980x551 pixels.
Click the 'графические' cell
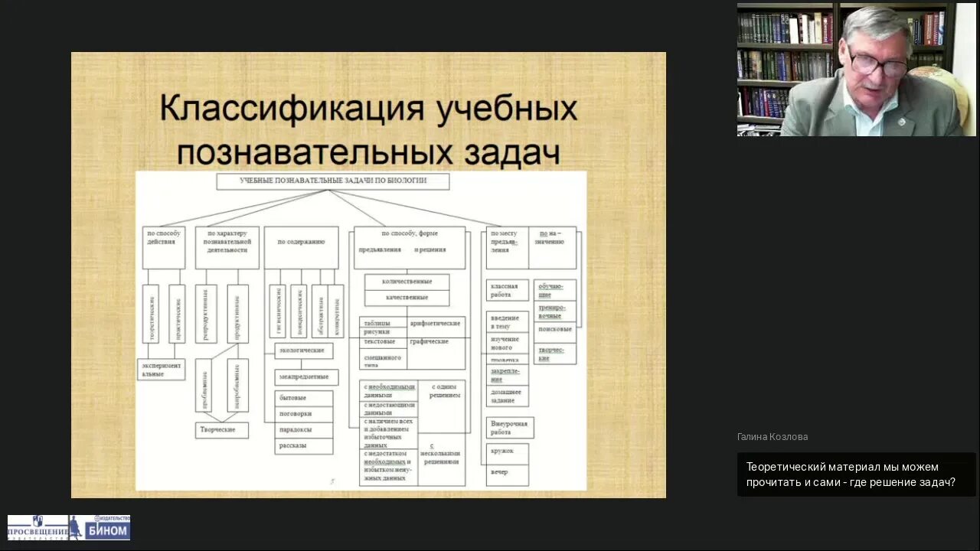[436, 354]
